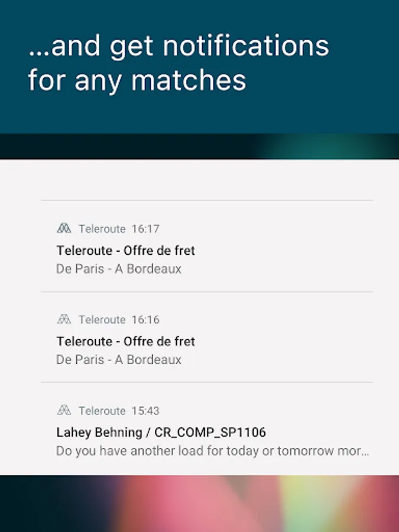This screenshot has width=399, height=532.
Task: Tap the Teleroute app name in 16:16 header
Action: coord(102,320)
